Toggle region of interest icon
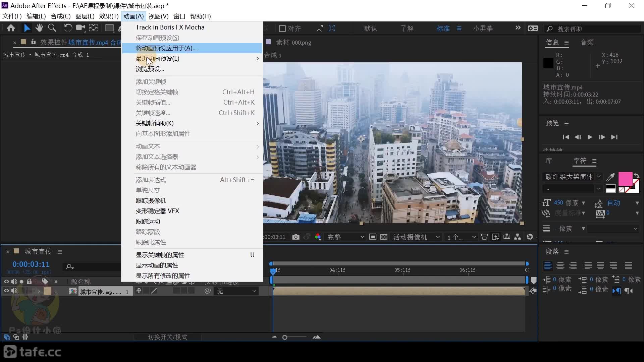The height and width of the screenshot is (362, 644). pyautogui.click(x=373, y=237)
